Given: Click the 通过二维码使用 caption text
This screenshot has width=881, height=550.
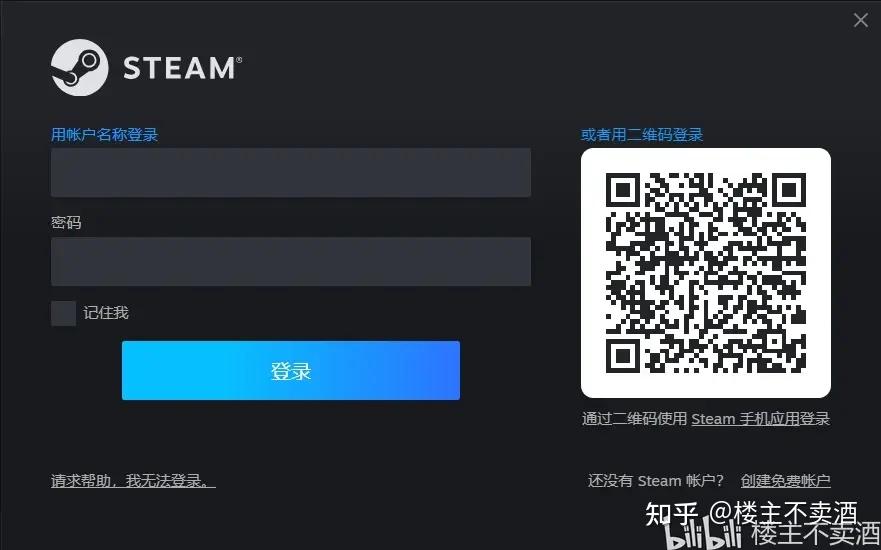Looking at the screenshot, I should [x=634, y=419].
